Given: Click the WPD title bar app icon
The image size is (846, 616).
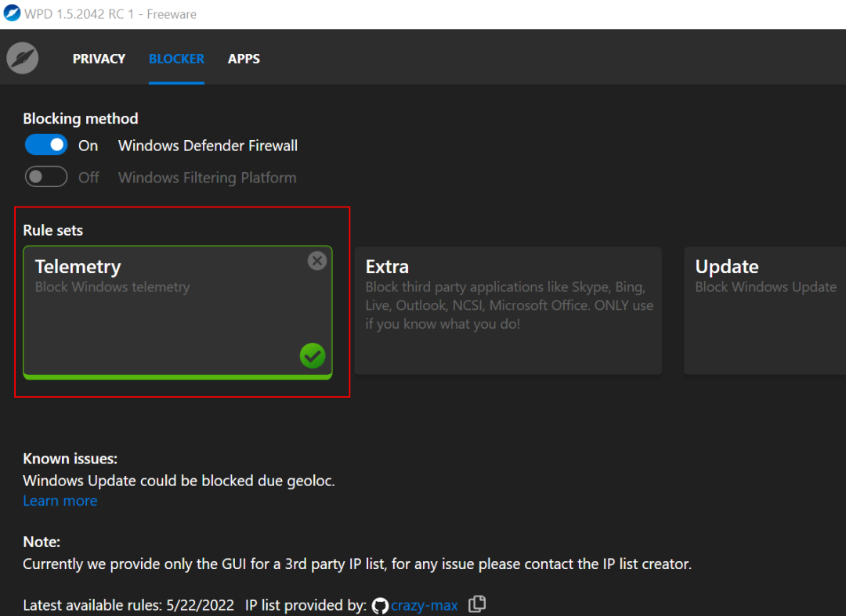Looking at the screenshot, I should click(12, 13).
